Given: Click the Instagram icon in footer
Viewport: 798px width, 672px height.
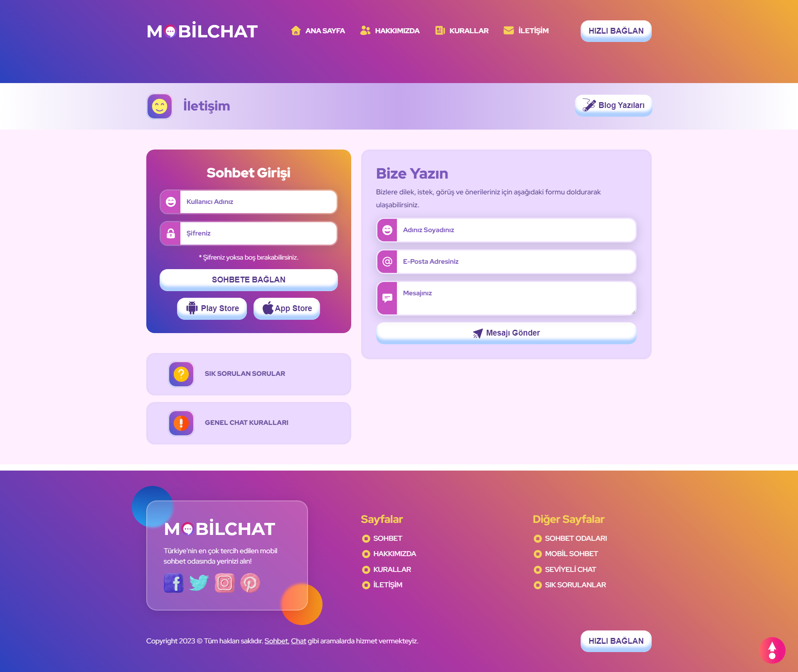Looking at the screenshot, I should tap(223, 583).
